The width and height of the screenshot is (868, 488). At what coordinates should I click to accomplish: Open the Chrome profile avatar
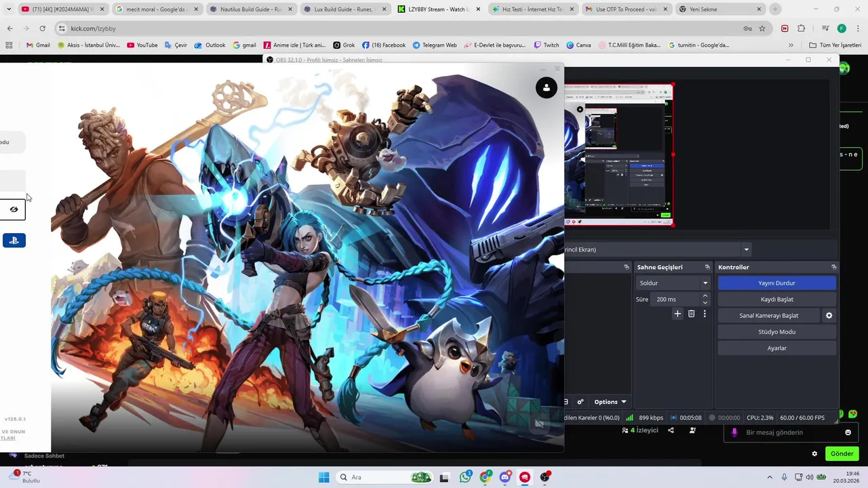[842, 28]
